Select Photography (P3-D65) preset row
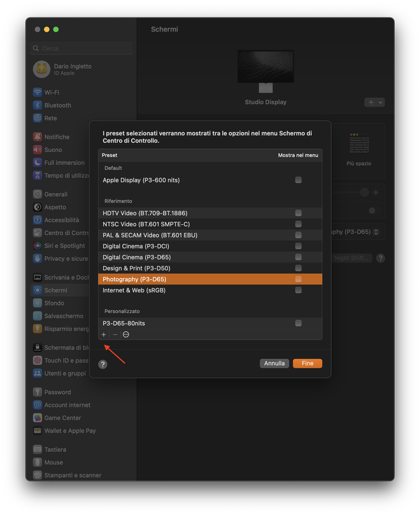This screenshot has height=515, width=420. [x=210, y=279]
